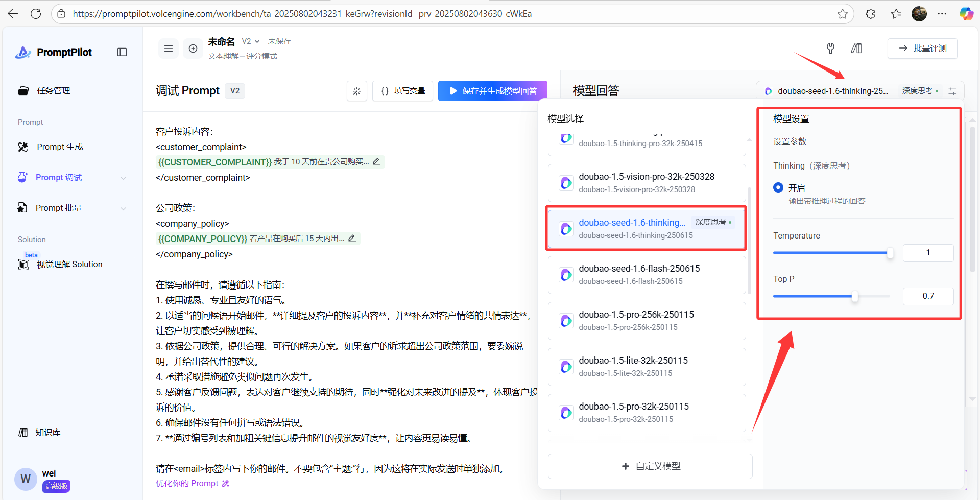Click the book icon in top toolbar

pos(856,49)
